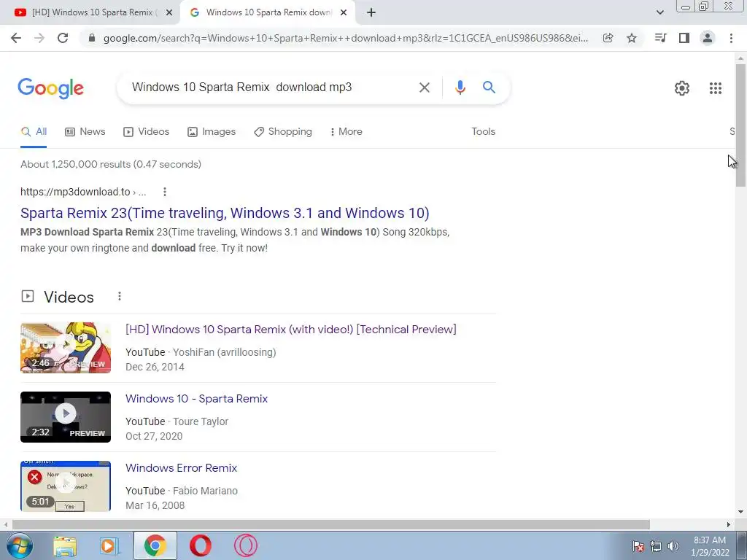Reload the current page
This screenshot has width=747, height=560.
(x=63, y=38)
